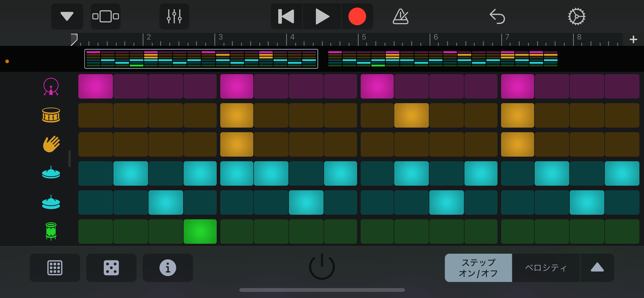Viewport: 644px width, 298px height.
Task: Toggle the beat sequencer power button
Action: 322,266
